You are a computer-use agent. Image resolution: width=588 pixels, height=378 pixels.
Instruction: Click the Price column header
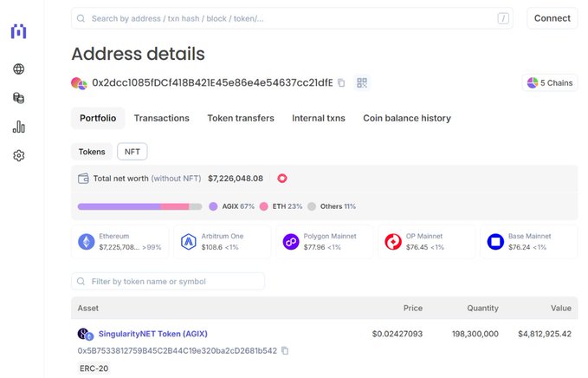(x=413, y=308)
